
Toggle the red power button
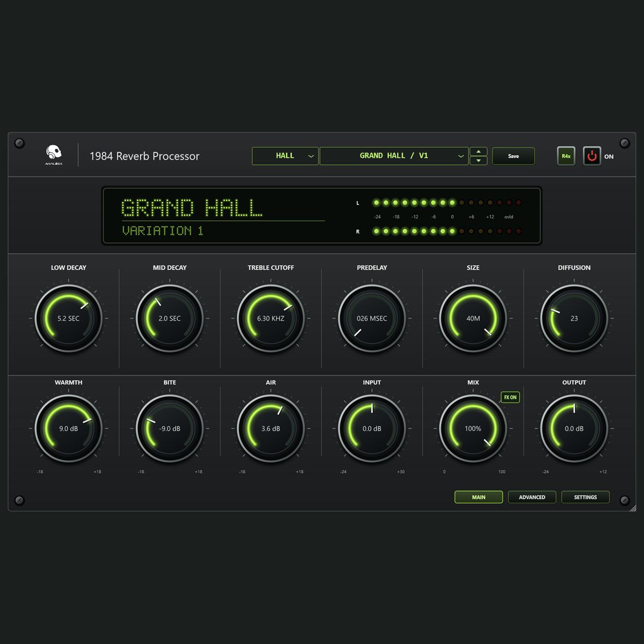point(592,156)
